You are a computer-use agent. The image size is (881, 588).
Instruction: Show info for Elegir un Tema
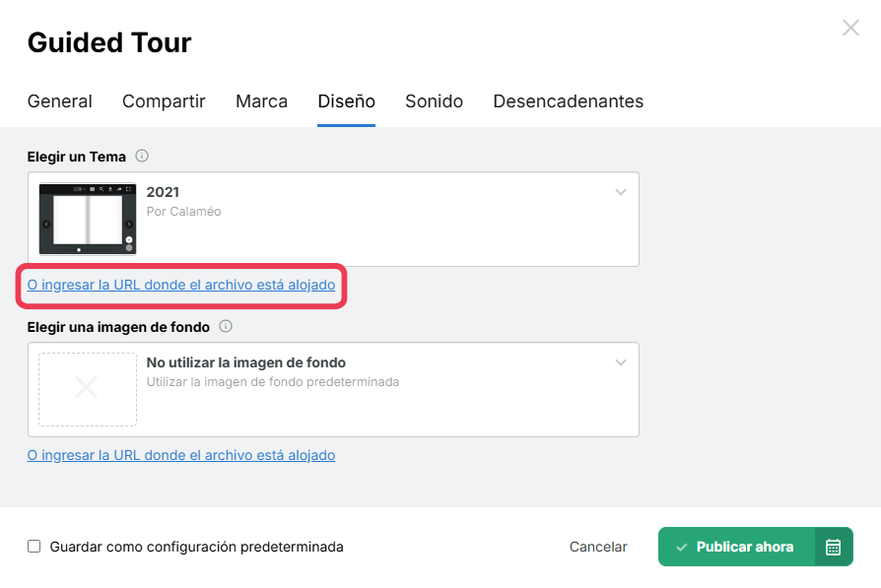tap(142, 157)
